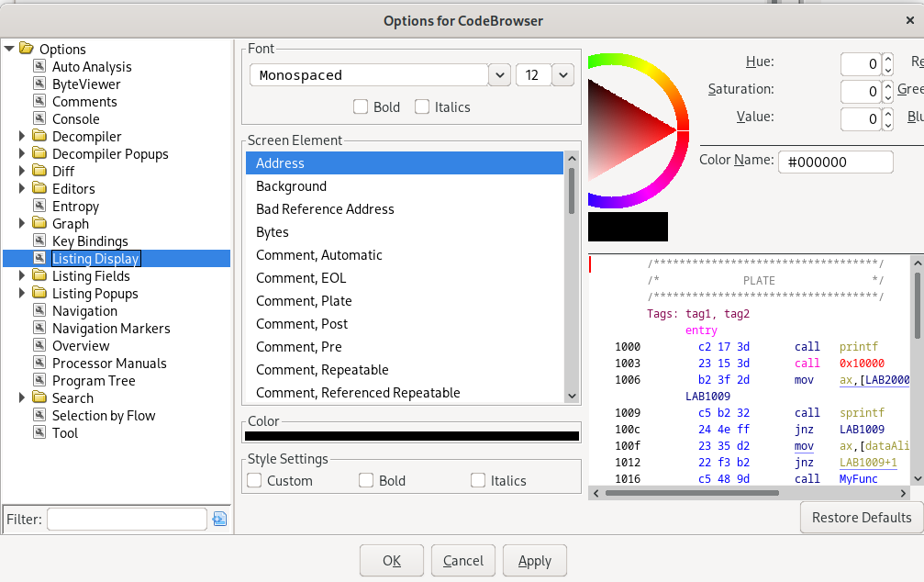Expand the Listing Popups tree node
This screenshot has width=924, height=582.
click(x=22, y=293)
